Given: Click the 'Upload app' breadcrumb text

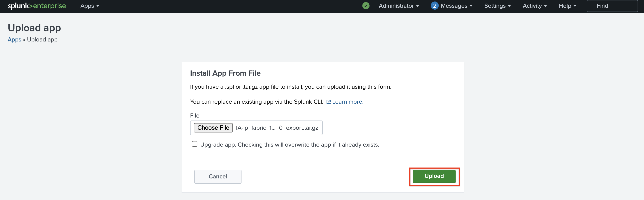Looking at the screenshot, I should [x=42, y=40].
